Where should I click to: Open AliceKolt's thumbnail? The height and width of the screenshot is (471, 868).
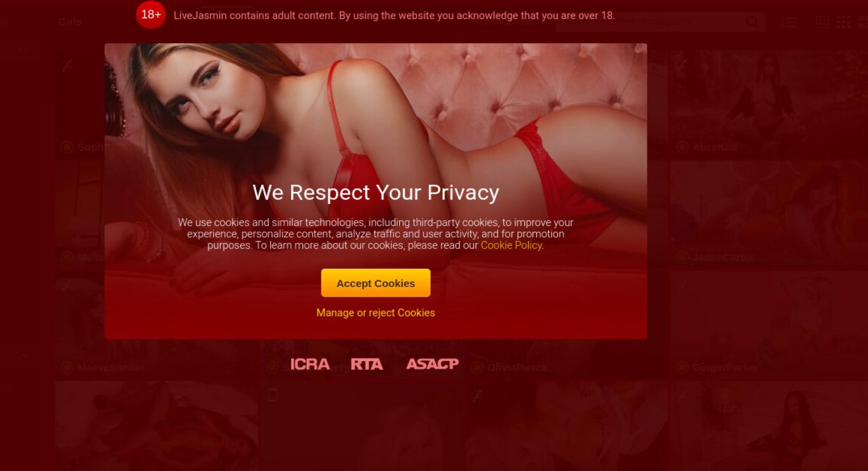tap(769, 105)
